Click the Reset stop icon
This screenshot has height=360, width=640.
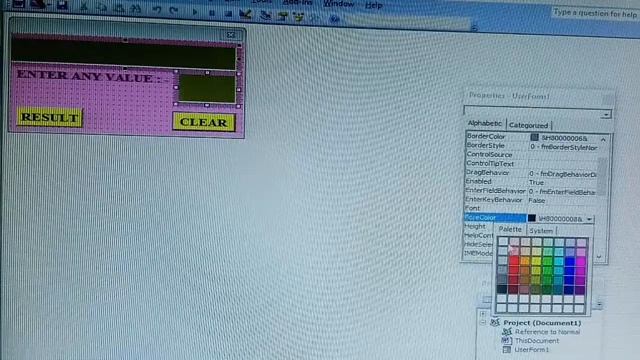(x=228, y=13)
